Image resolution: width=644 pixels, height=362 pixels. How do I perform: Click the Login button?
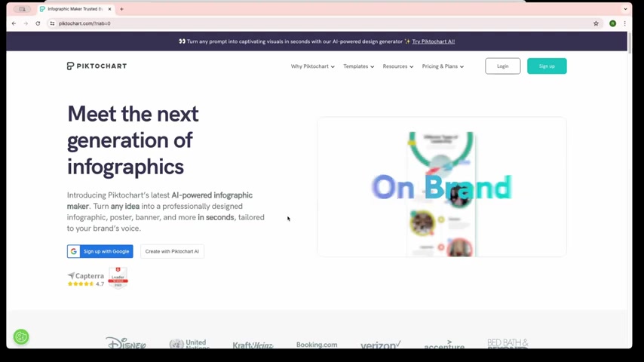(x=503, y=66)
